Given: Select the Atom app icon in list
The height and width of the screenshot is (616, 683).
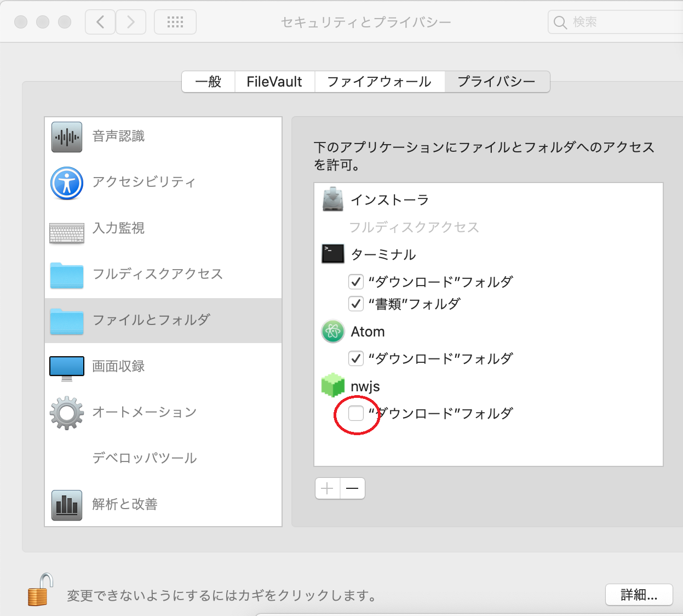Looking at the screenshot, I should (333, 332).
